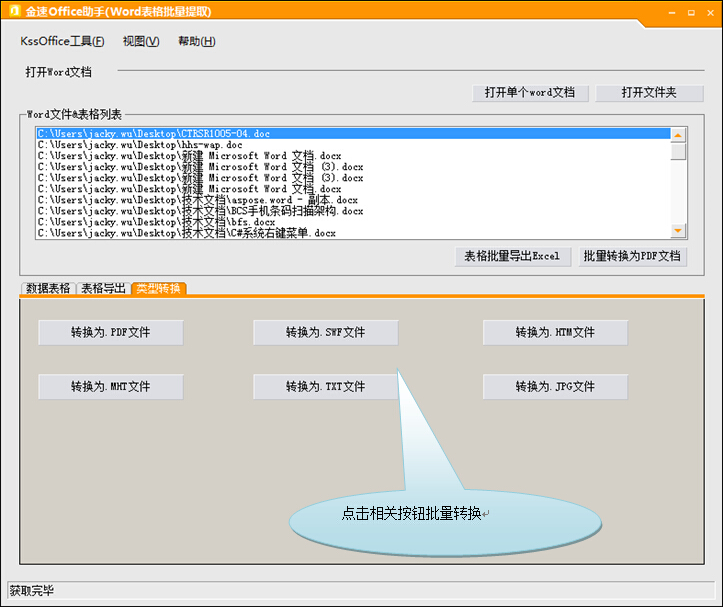Image resolution: width=723 pixels, height=607 pixels.
Task: Open the 视图(V) menu
Action: coord(141,42)
